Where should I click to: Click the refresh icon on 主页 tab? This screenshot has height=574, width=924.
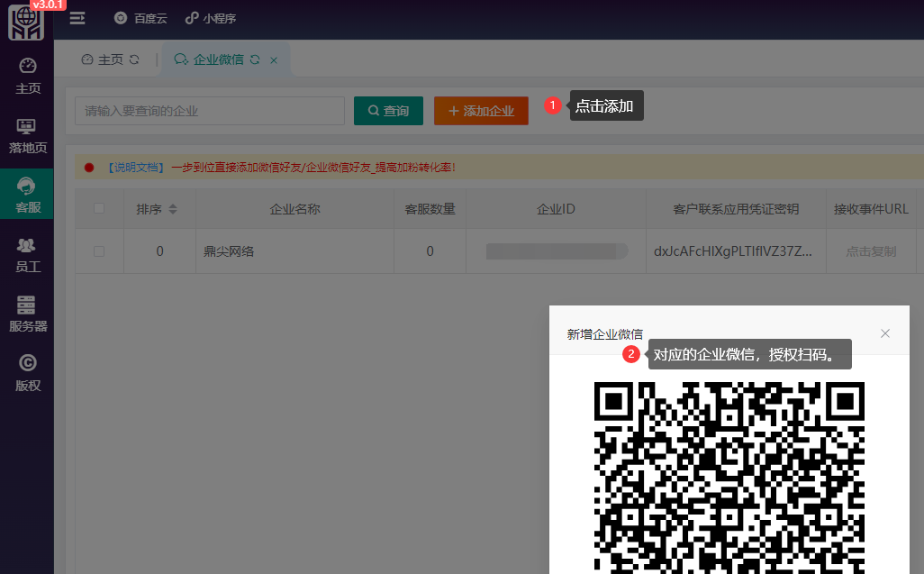pos(134,59)
